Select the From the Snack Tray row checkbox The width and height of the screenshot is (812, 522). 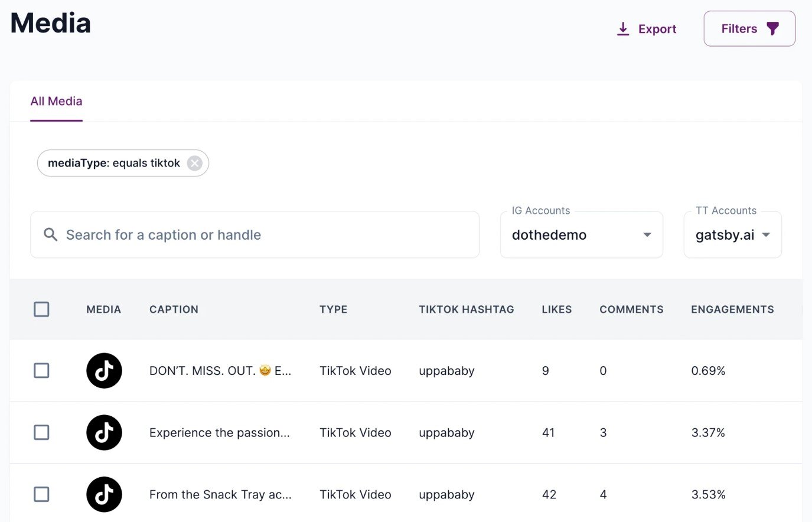coord(41,494)
